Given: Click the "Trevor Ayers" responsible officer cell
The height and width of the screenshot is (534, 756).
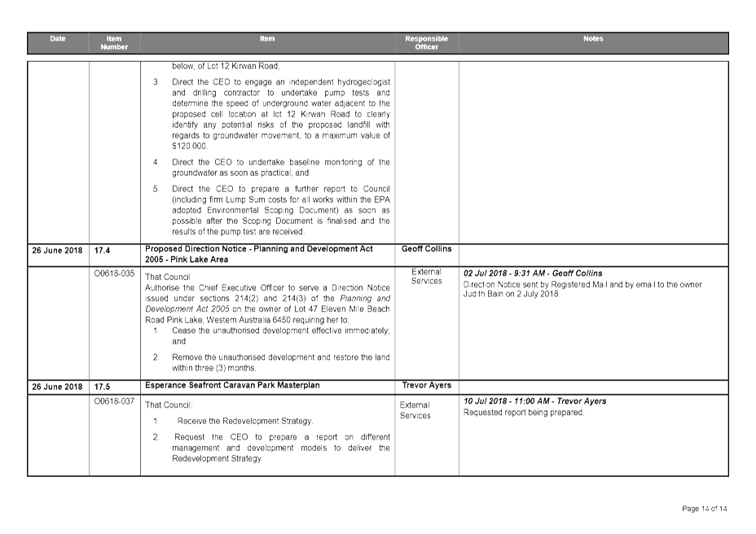Looking at the screenshot, I should (426, 385).
